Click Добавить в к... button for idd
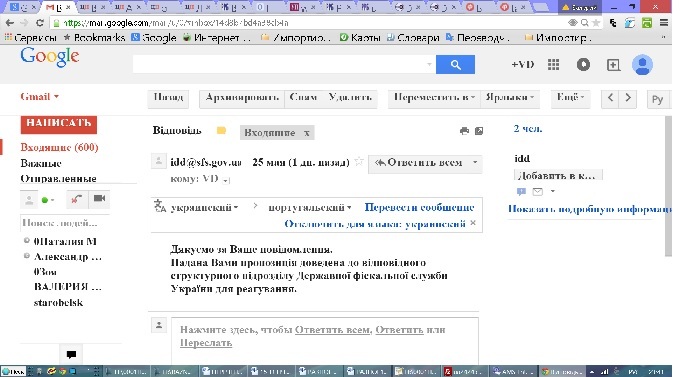Viewport: 681px width, 377px height. click(x=558, y=175)
